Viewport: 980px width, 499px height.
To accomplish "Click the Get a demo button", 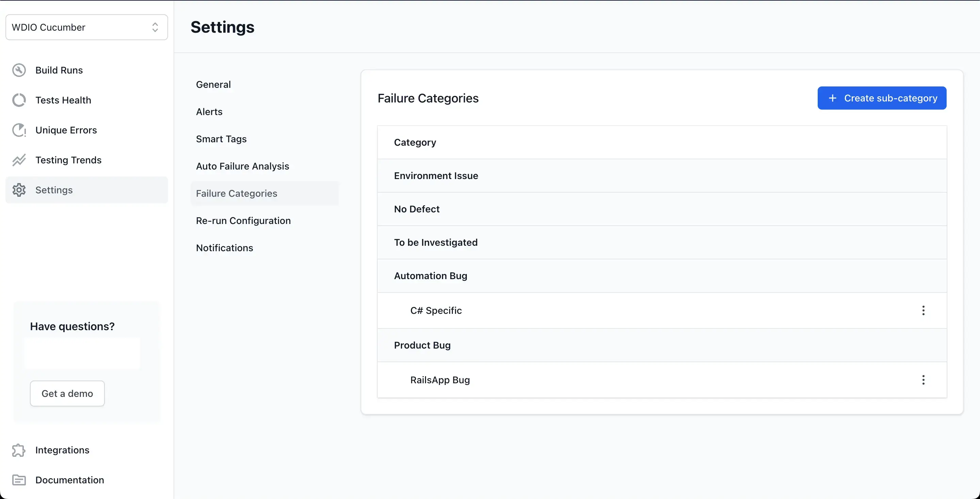I will click(x=67, y=393).
